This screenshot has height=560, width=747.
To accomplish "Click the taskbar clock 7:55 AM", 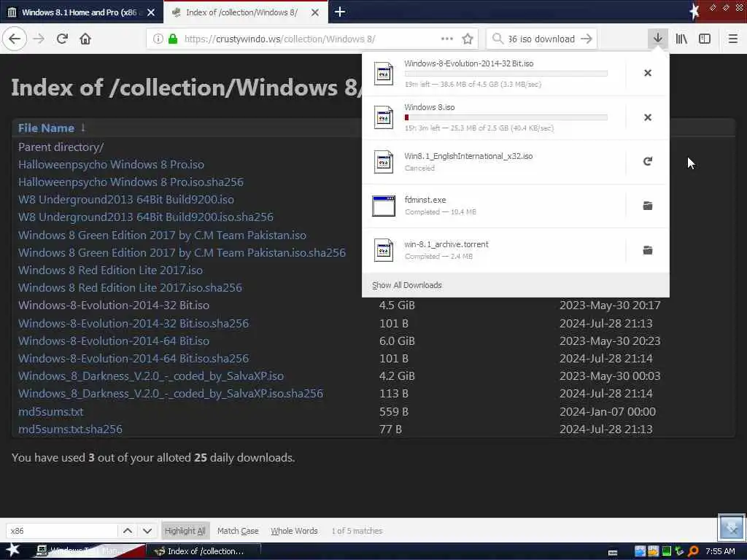I will point(720,551).
